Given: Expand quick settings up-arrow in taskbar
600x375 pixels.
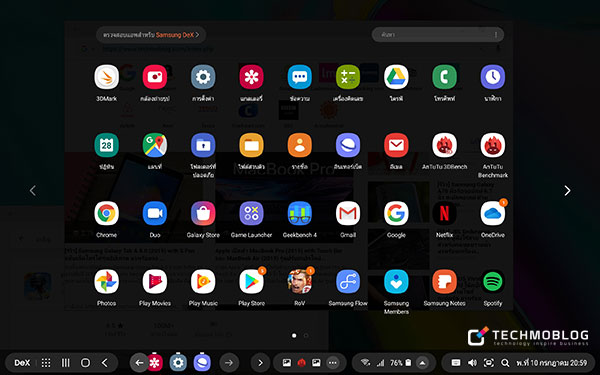Looking at the screenshot, I should tap(422, 363).
